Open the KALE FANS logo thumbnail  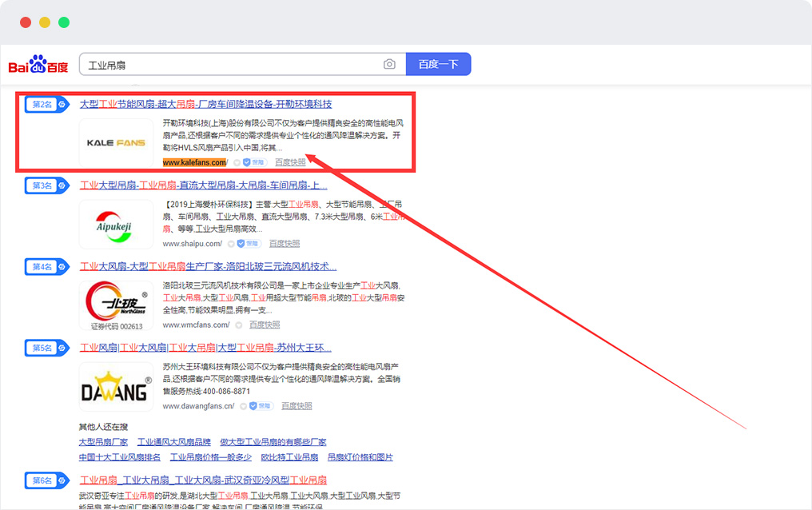tap(116, 142)
